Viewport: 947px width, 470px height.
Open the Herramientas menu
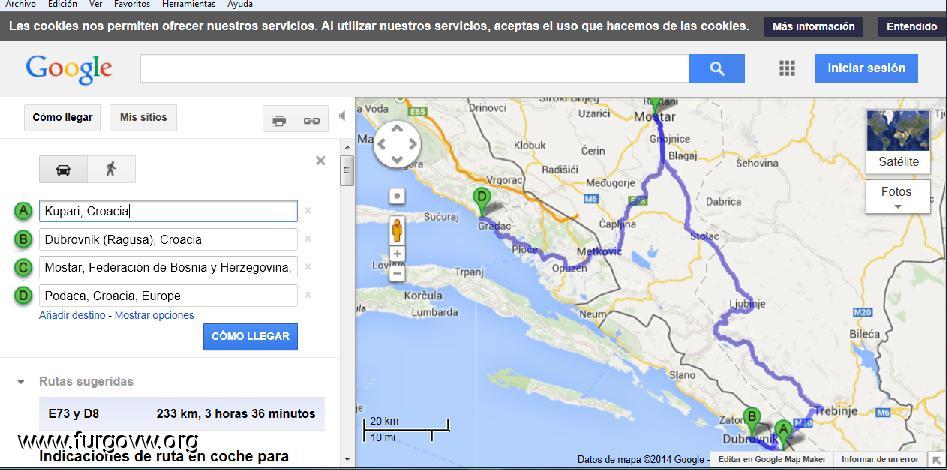click(188, 4)
